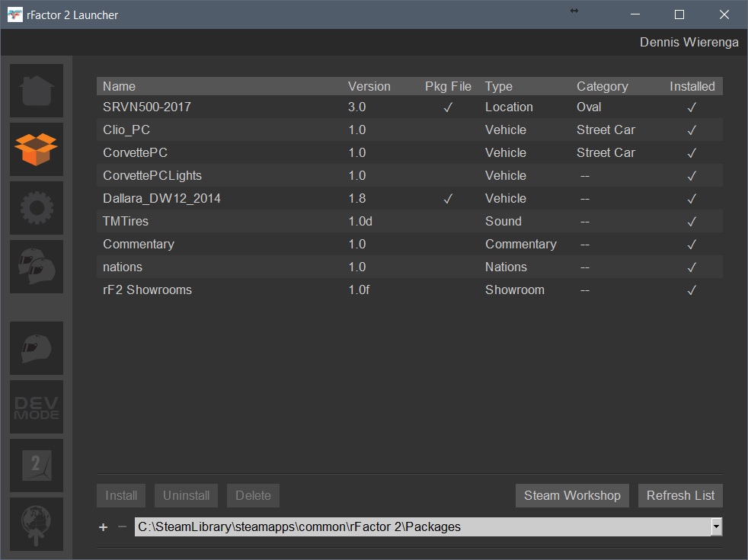
Task: Click the Installed checkmark for CorvettePC
Action: click(x=692, y=153)
